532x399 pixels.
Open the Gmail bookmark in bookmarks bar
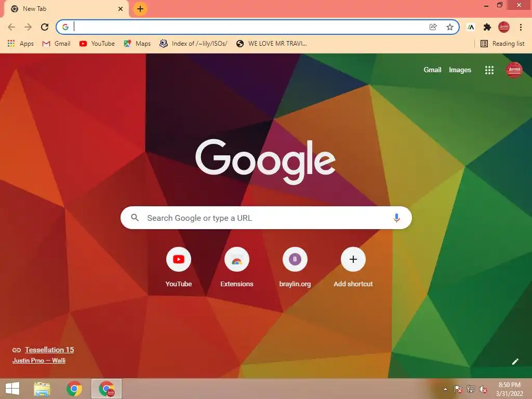pos(56,44)
